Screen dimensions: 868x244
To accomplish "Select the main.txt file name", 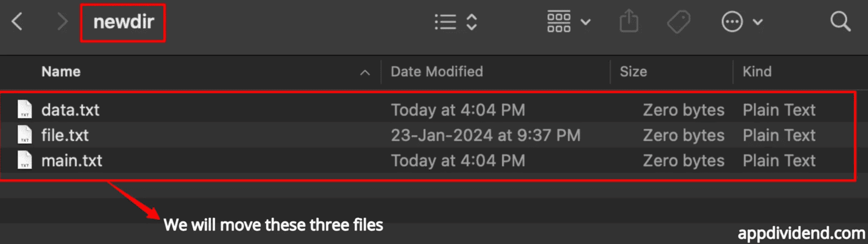I will (x=72, y=161).
